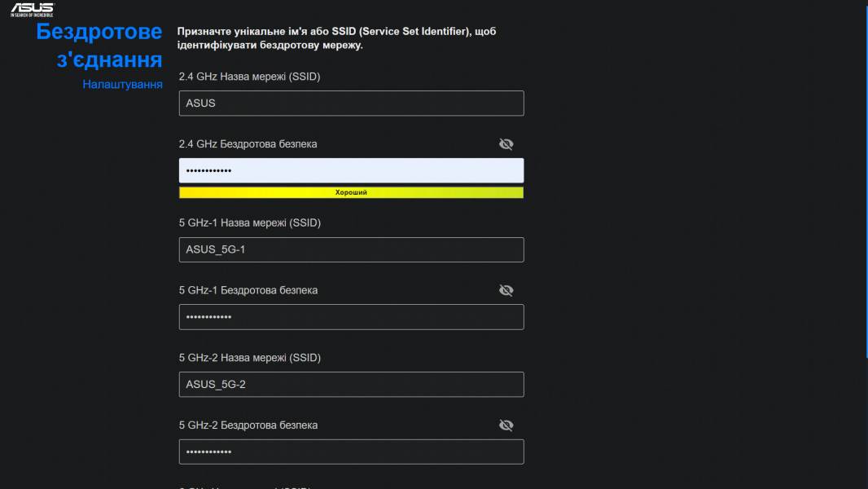The image size is (868, 489).
Task: Click the 5 GHz-1 password input
Action: pyautogui.click(x=351, y=317)
